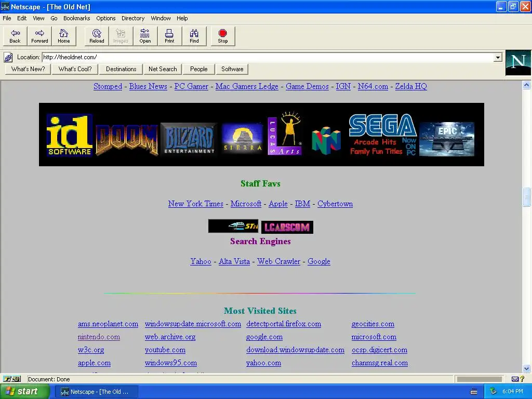This screenshot has width=532, height=399.
Task: Open the Destinations button
Action: pos(121,69)
